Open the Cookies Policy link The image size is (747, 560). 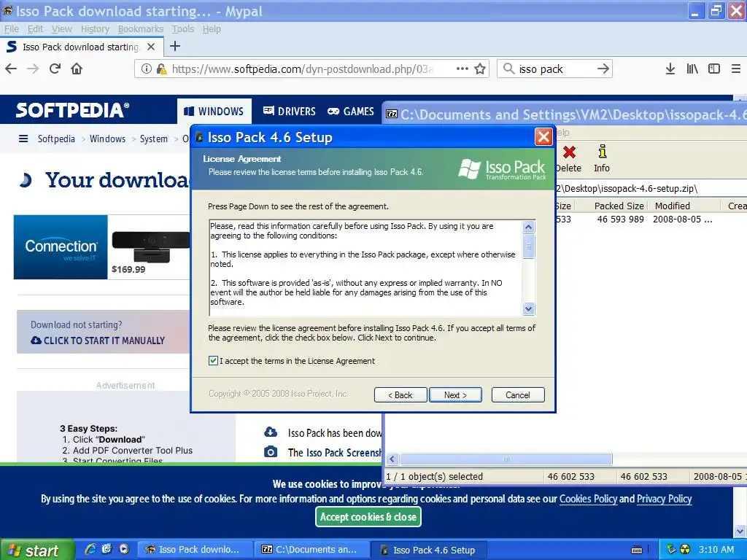(x=588, y=499)
